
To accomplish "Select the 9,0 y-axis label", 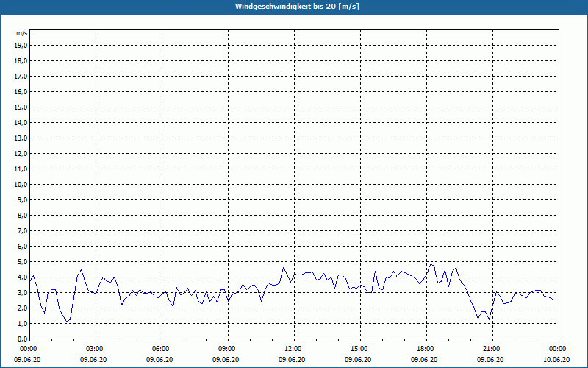I will 22,199.
